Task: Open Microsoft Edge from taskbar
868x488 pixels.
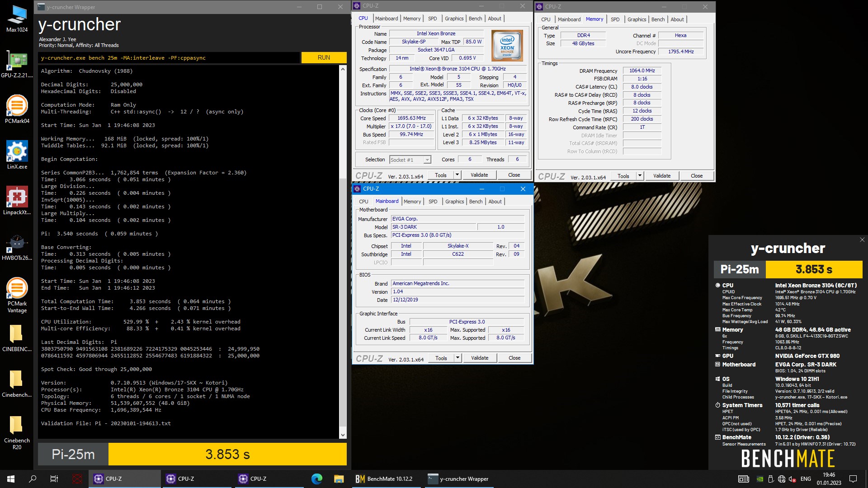Action: point(316,479)
